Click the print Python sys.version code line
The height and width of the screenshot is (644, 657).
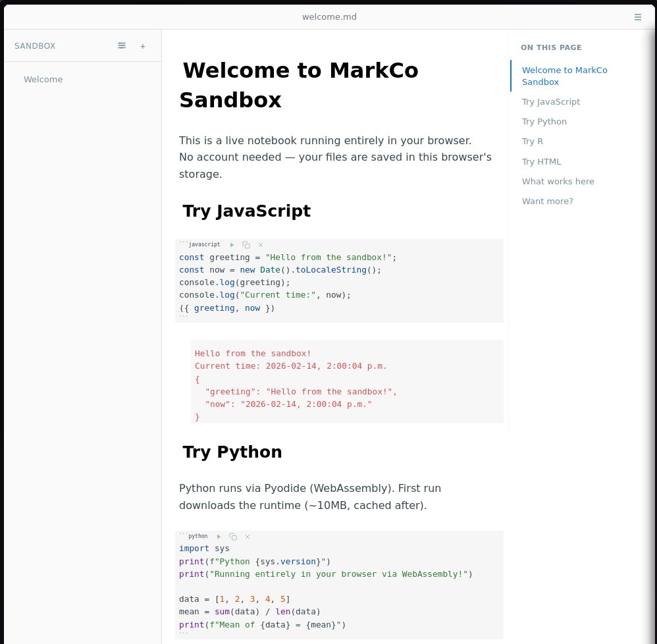click(255, 562)
